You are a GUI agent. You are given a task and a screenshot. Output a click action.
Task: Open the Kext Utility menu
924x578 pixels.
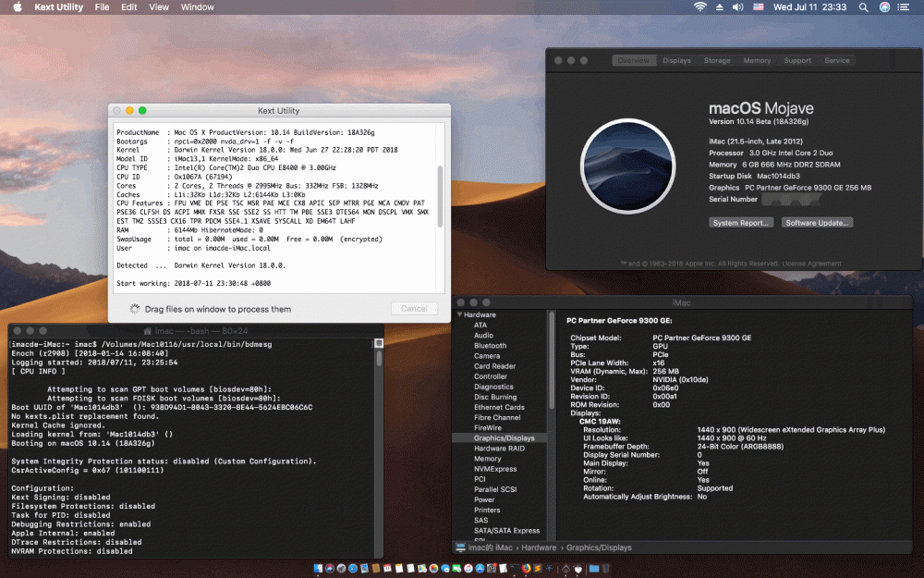[x=58, y=7]
